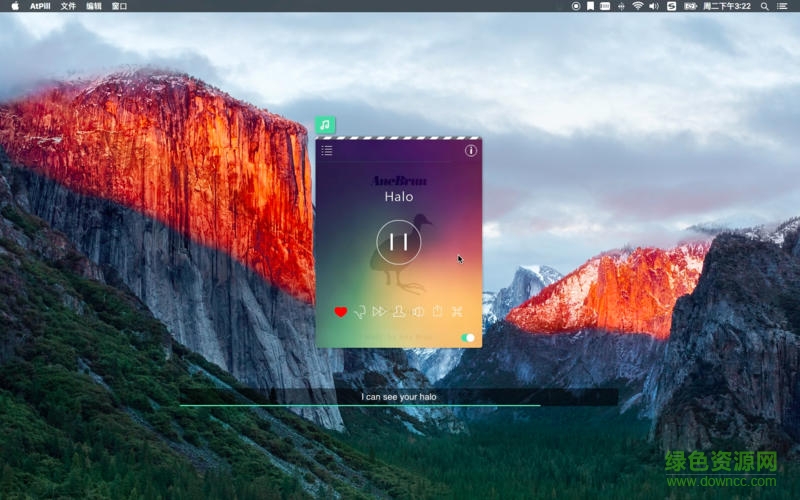Click the shuffle icon in player

[x=457, y=312]
